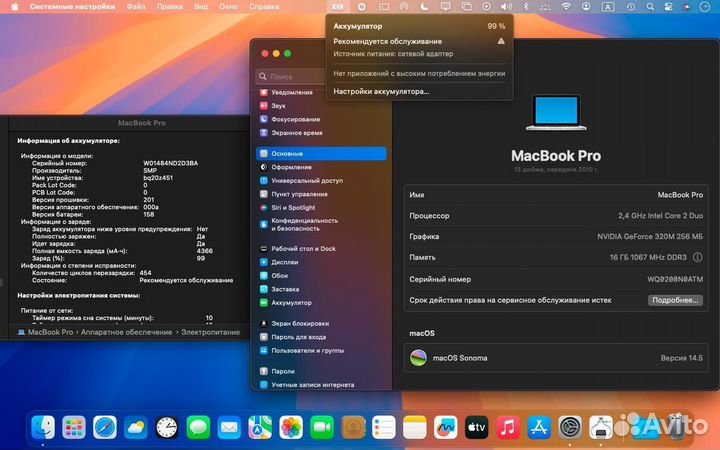Click the Siri icon in the menu bar
720x450 pixels.
point(686,6)
